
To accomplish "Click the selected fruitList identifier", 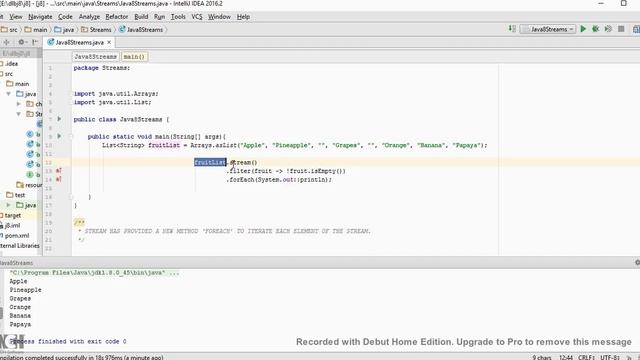I will pos(210,162).
